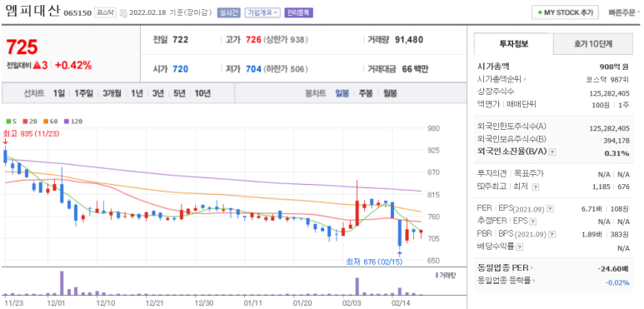
Task: Click the stock code 065150
Action: [x=77, y=13]
